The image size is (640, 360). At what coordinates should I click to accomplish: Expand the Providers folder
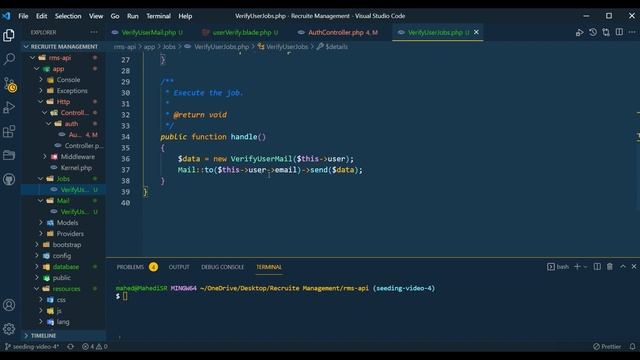pos(63,234)
